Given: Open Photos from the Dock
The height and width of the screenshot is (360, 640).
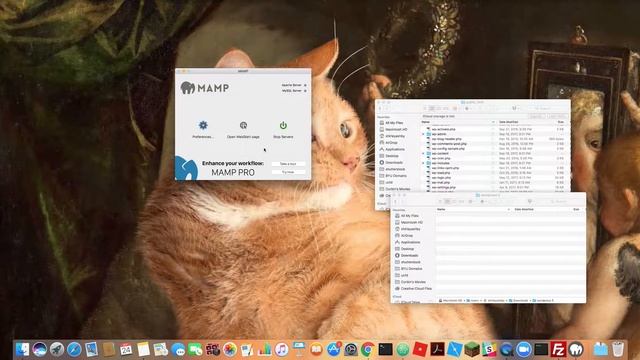Looking at the screenshot, I should click(x=229, y=349).
